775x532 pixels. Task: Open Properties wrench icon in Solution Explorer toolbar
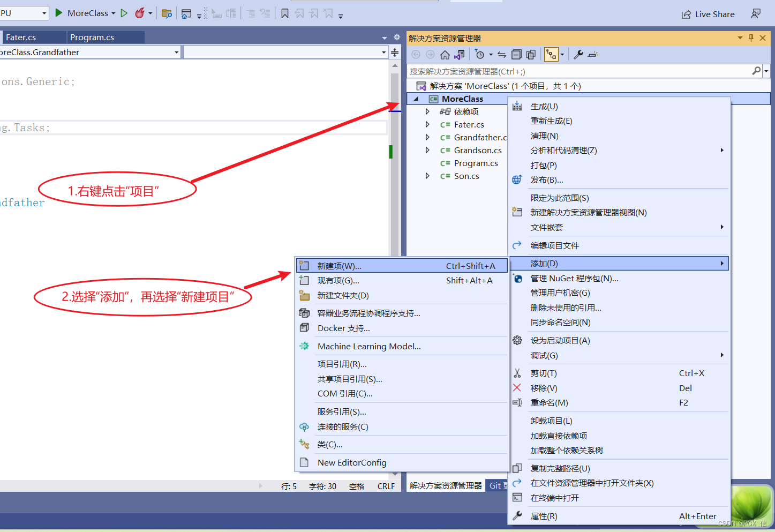tap(578, 55)
